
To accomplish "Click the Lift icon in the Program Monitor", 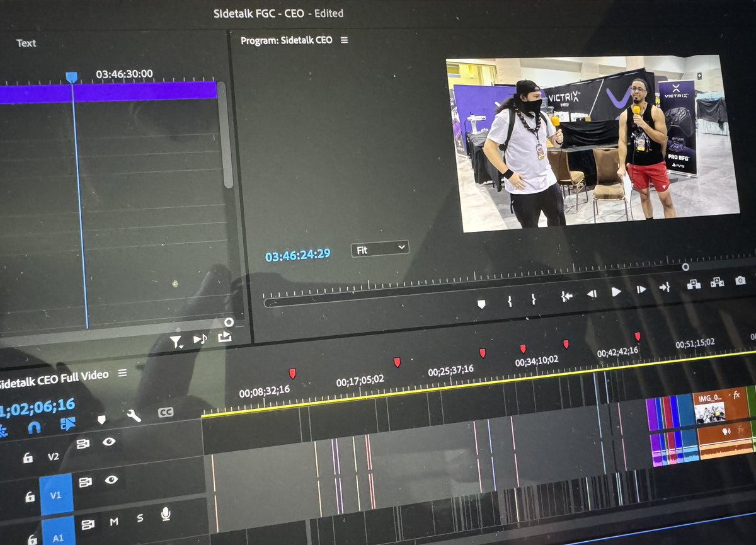I will [695, 283].
